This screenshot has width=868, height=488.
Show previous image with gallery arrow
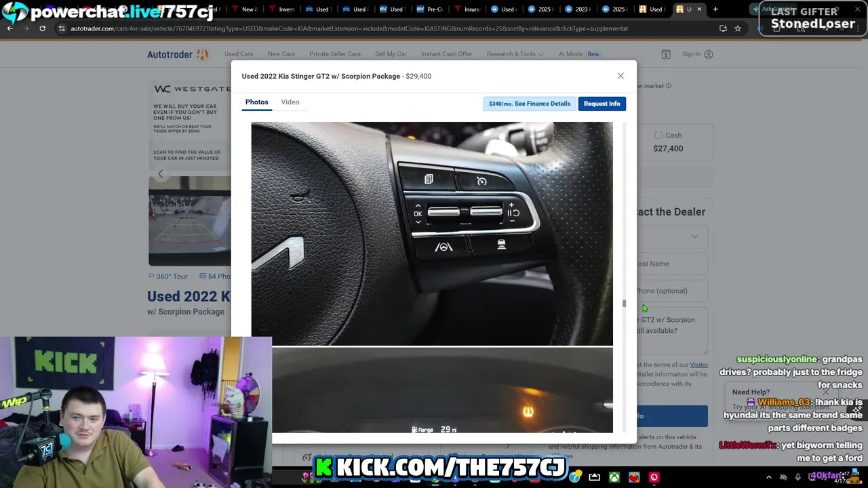coord(161,174)
